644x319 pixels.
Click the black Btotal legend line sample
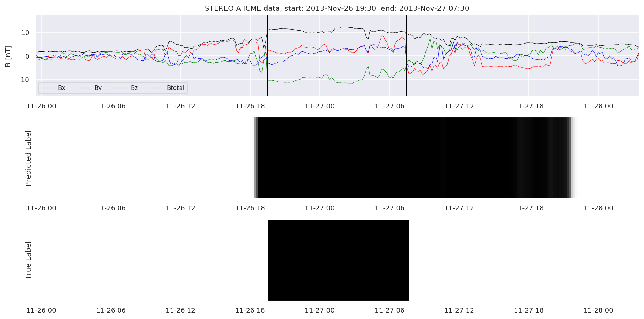[x=156, y=88]
